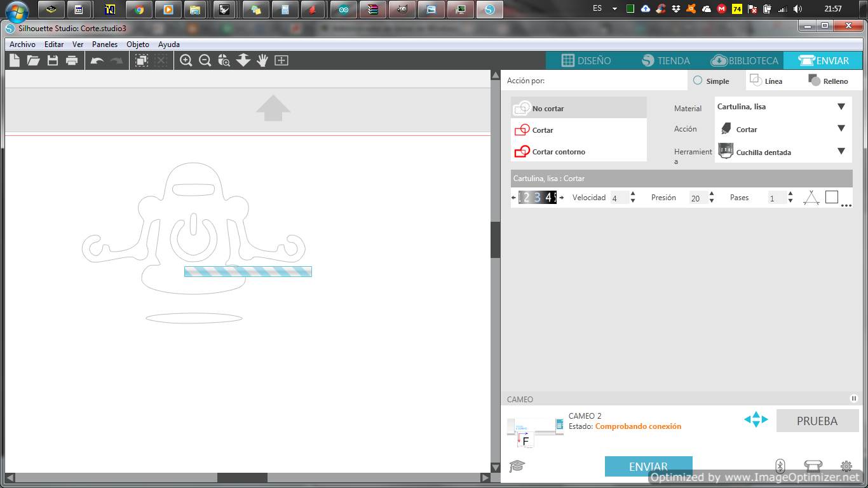This screenshot has width=868, height=488.
Task: Open the Ayuda menu
Action: (169, 44)
